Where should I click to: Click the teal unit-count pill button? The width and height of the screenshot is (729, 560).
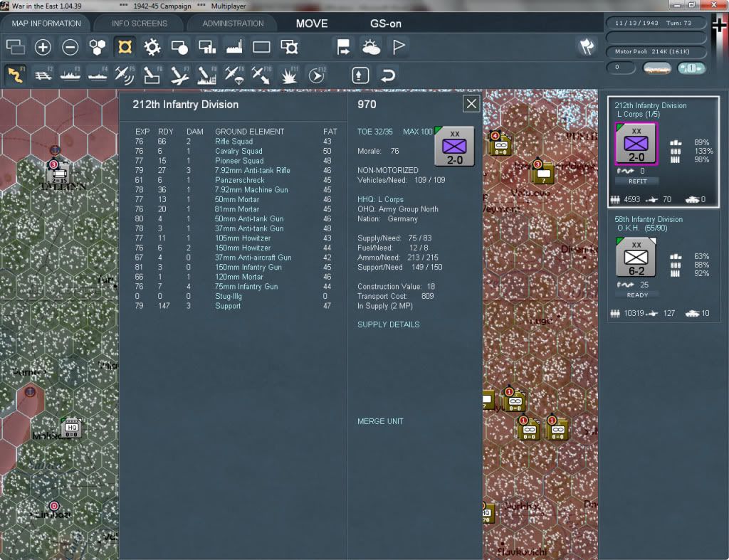click(691, 68)
